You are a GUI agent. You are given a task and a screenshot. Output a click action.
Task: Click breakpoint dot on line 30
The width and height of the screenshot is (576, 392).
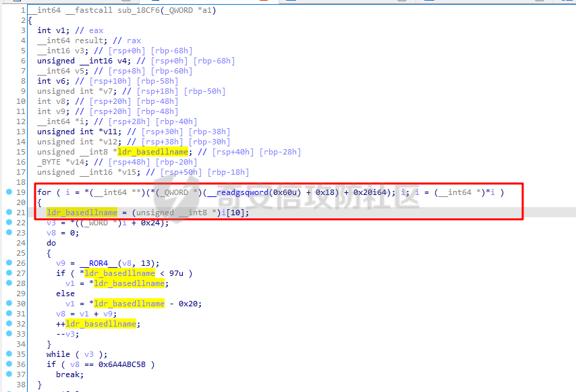(5, 304)
